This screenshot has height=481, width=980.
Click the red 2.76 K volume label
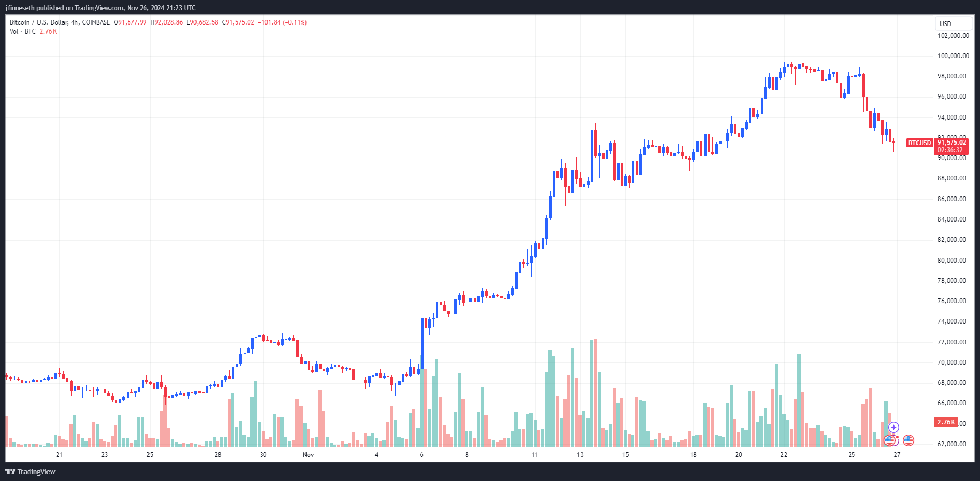945,422
